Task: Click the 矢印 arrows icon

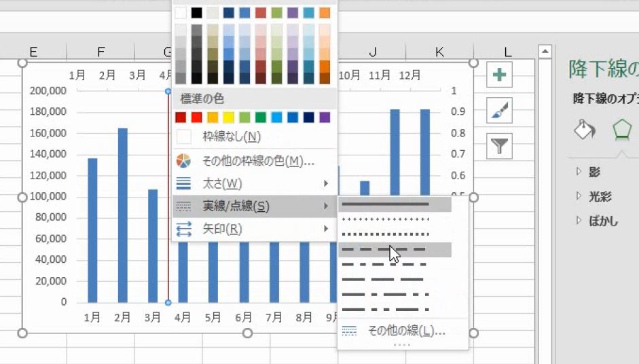Action: click(x=183, y=229)
